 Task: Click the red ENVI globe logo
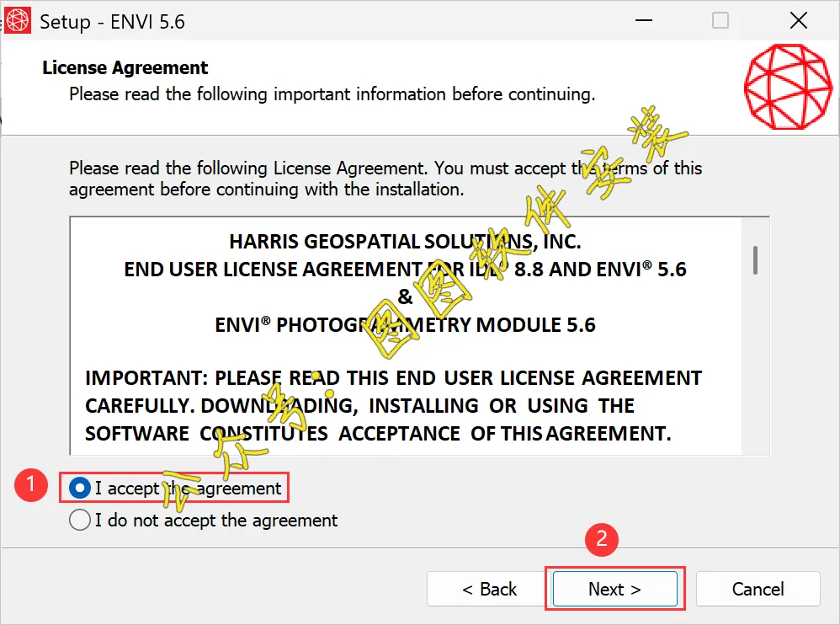click(x=788, y=87)
